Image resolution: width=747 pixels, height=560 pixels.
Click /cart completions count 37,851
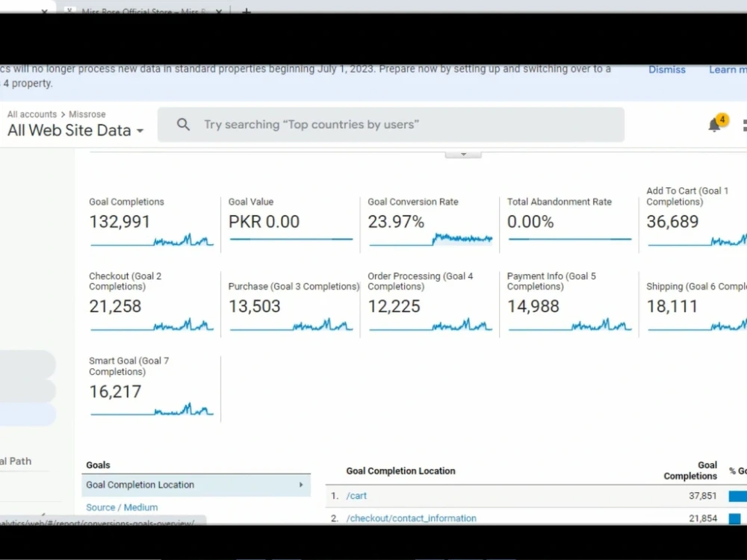point(703,496)
